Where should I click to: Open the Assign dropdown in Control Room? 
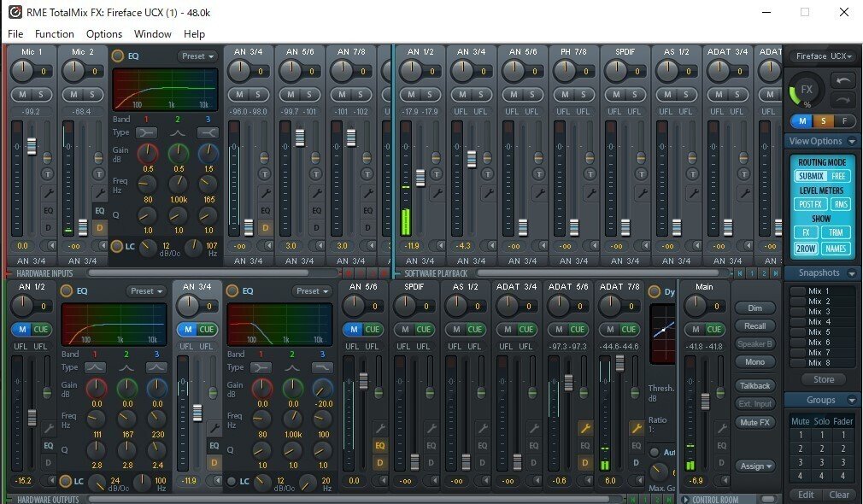756,466
